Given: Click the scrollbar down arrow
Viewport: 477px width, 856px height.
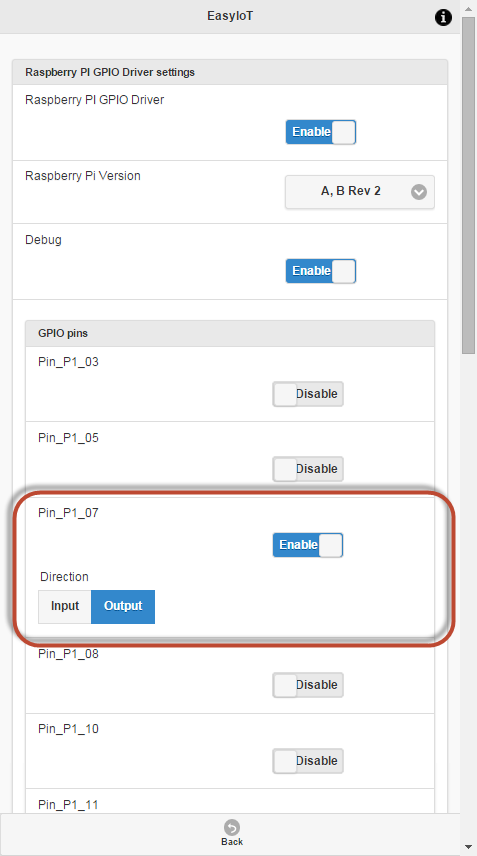Looking at the screenshot, I should [469, 847].
